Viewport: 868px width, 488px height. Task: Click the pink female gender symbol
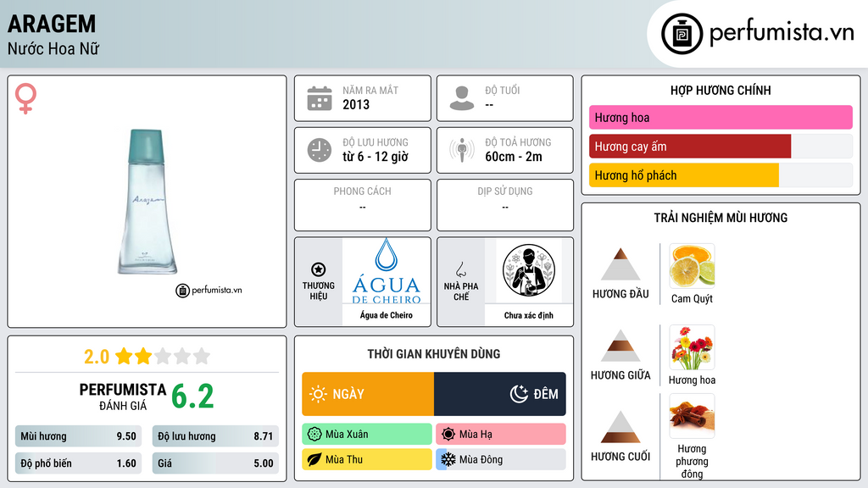[x=25, y=98]
